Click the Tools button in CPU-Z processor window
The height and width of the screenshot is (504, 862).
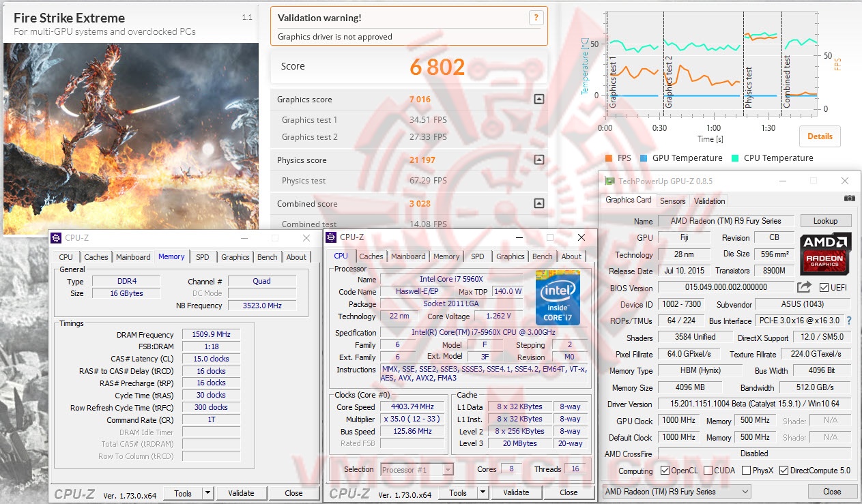coord(457,492)
